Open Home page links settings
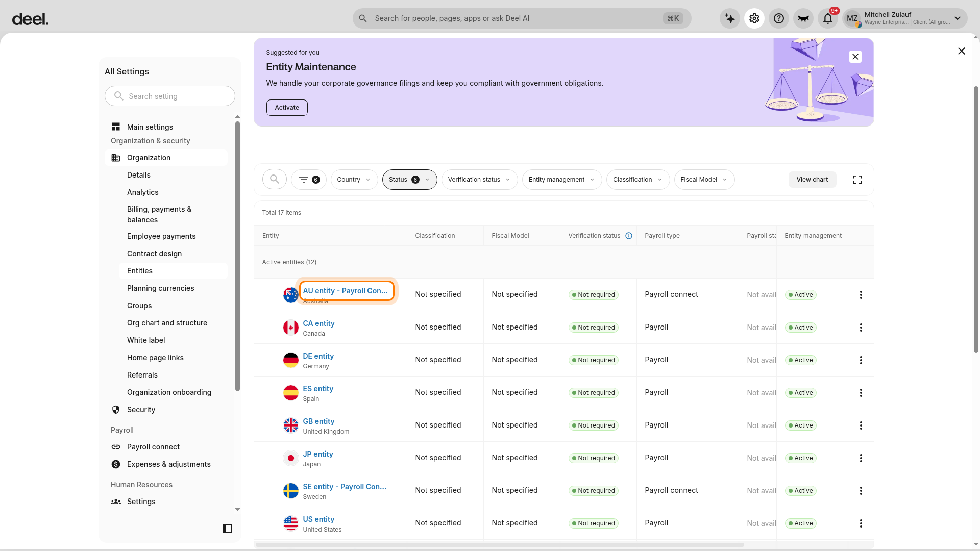980x551 pixels. coord(174,358)
